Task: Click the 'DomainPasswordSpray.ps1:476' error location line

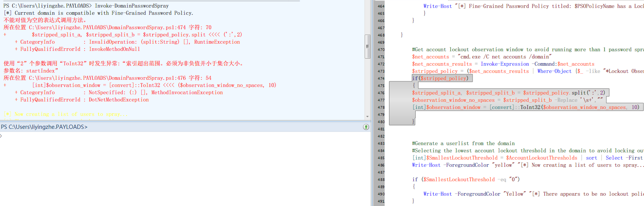Action: [x=108, y=78]
